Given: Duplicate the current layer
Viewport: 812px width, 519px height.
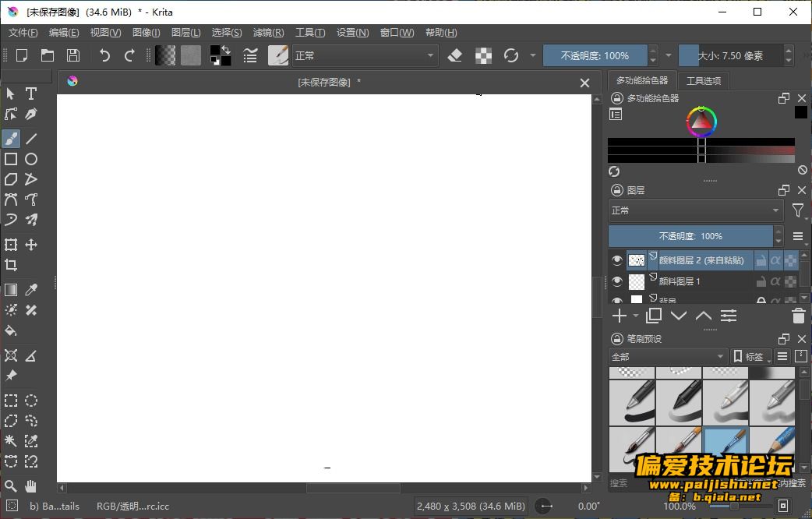Looking at the screenshot, I should 654,316.
